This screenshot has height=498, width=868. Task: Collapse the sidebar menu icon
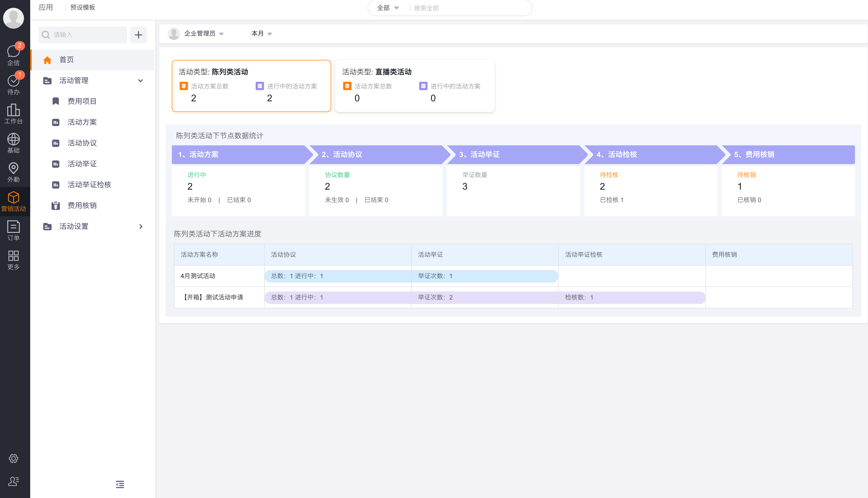120,484
